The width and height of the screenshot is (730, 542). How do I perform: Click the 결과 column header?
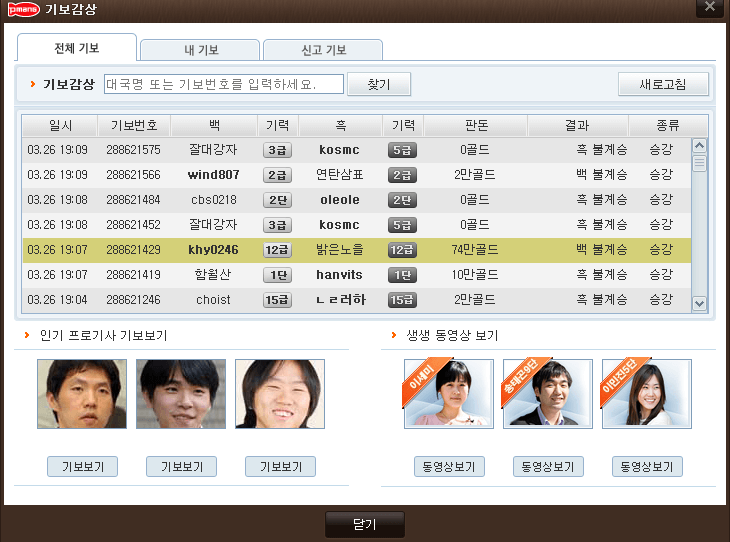tap(578, 125)
